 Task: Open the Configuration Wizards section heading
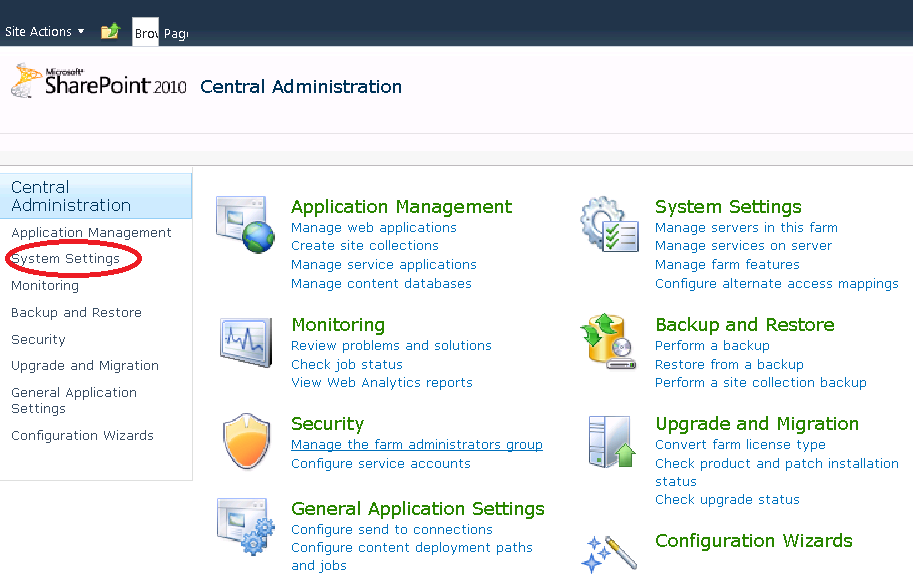pos(754,541)
